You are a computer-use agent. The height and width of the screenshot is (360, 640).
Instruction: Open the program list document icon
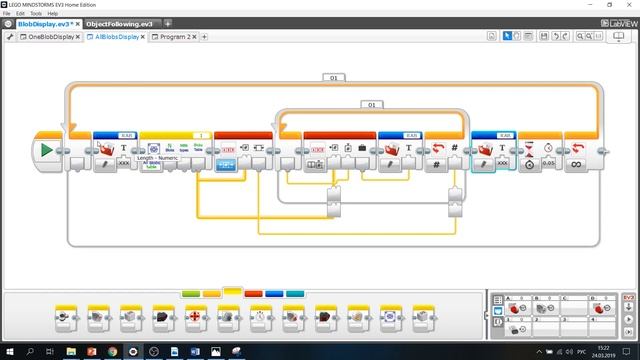click(492, 36)
